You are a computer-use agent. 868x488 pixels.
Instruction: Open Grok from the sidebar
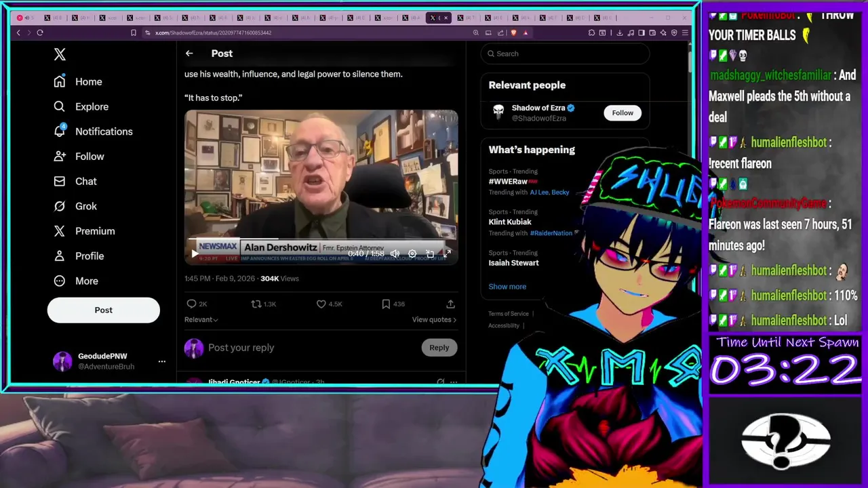click(76, 206)
